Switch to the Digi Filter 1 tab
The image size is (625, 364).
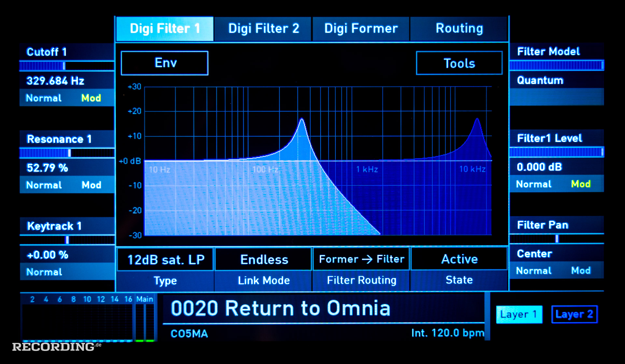165,29
